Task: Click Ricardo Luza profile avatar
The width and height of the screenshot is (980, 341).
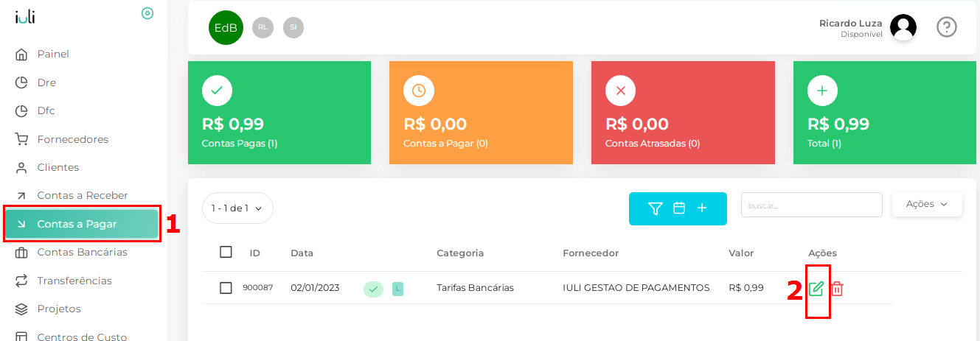Action: [x=903, y=27]
